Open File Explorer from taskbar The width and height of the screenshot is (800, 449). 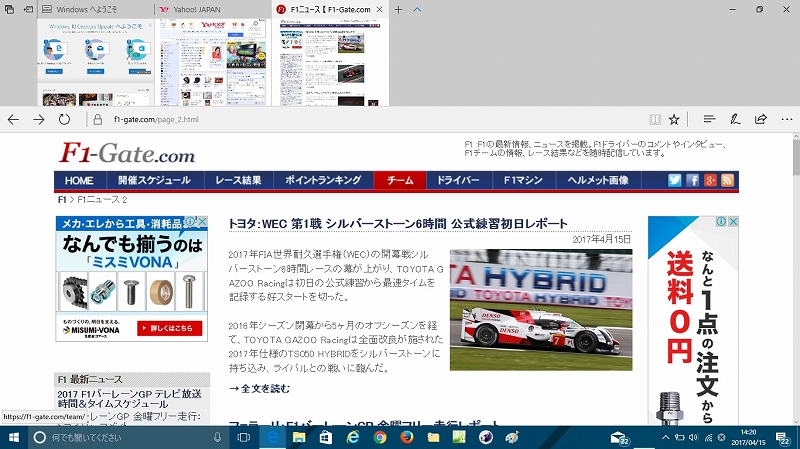(x=298, y=437)
